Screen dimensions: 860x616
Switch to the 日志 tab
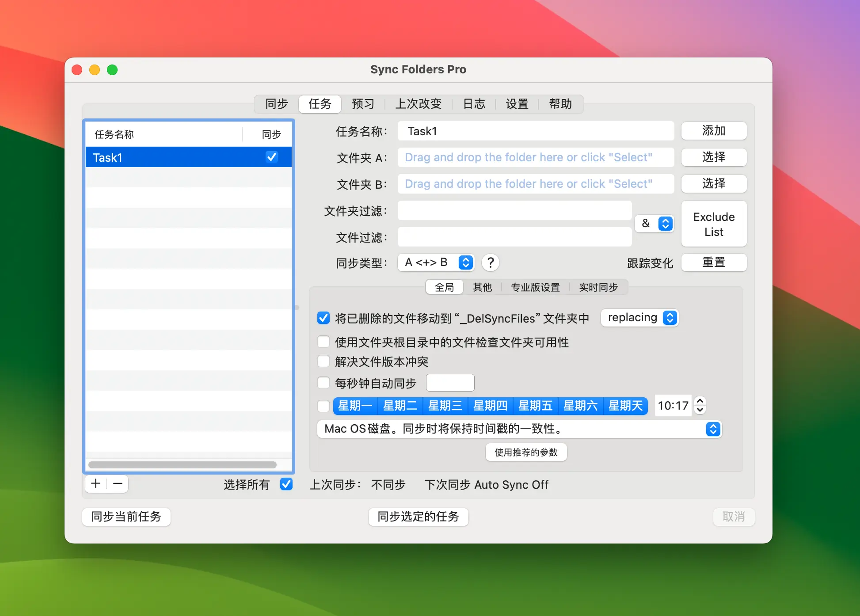474,104
